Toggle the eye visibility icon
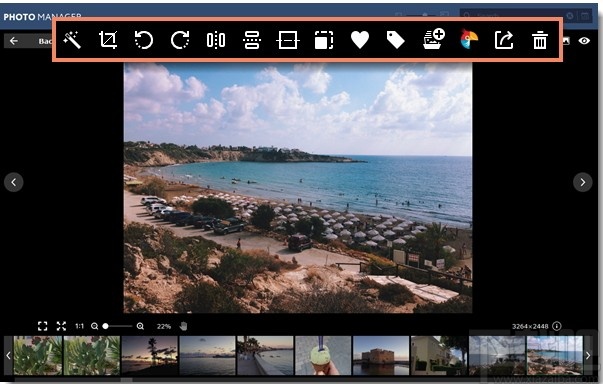The image size is (603, 384). [x=584, y=40]
